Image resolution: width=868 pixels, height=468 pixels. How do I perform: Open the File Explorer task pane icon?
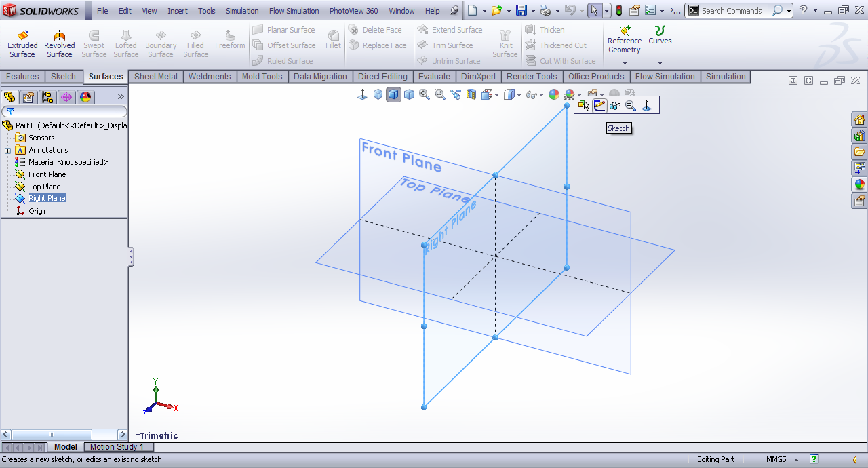coord(860,152)
